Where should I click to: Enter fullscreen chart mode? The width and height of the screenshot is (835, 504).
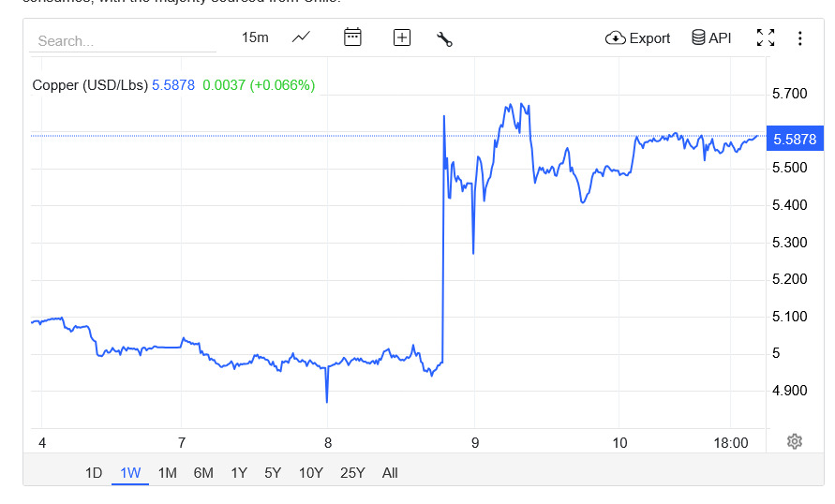coord(766,37)
